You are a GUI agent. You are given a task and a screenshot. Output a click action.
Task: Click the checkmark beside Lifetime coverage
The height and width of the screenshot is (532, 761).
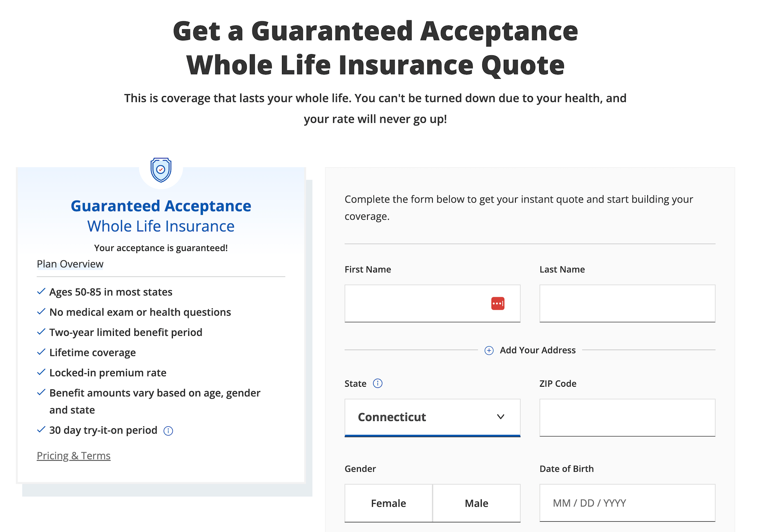tap(41, 352)
